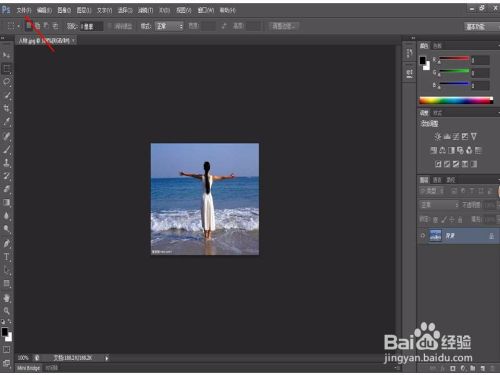Open the layer blend mode dropdown
This screenshot has height=375, width=500.
439,205
